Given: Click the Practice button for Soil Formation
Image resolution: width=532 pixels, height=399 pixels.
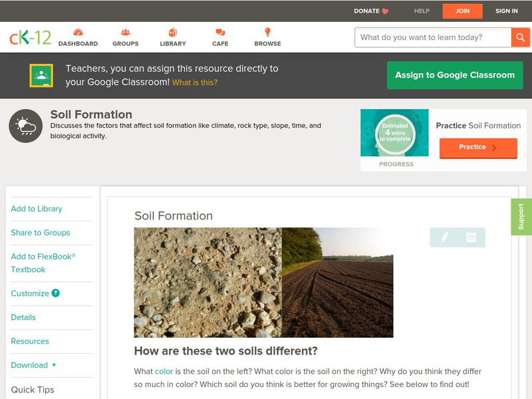Looking at the screenshot, I should pyautogui.click(x=478, y=147).
